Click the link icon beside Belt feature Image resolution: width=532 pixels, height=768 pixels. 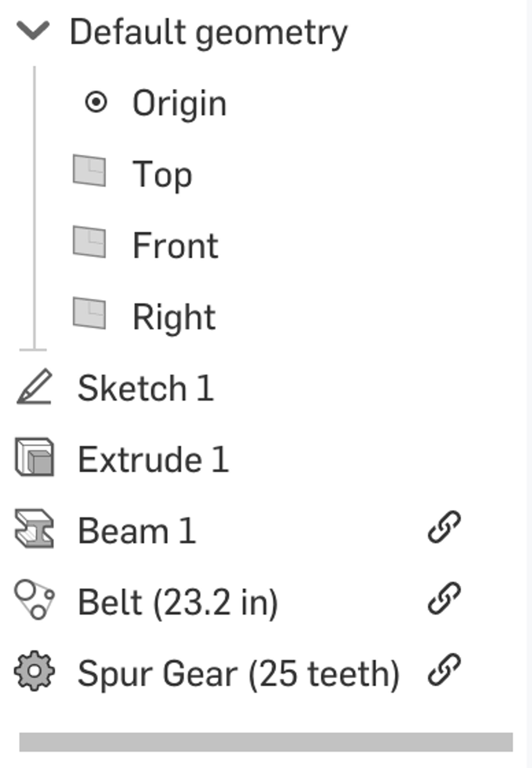(x=444, y=598)
